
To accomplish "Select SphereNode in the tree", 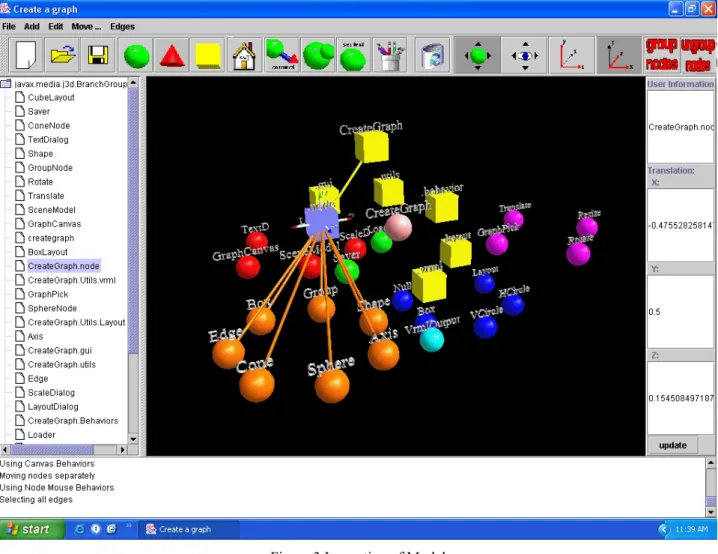I will coord(52,308).
